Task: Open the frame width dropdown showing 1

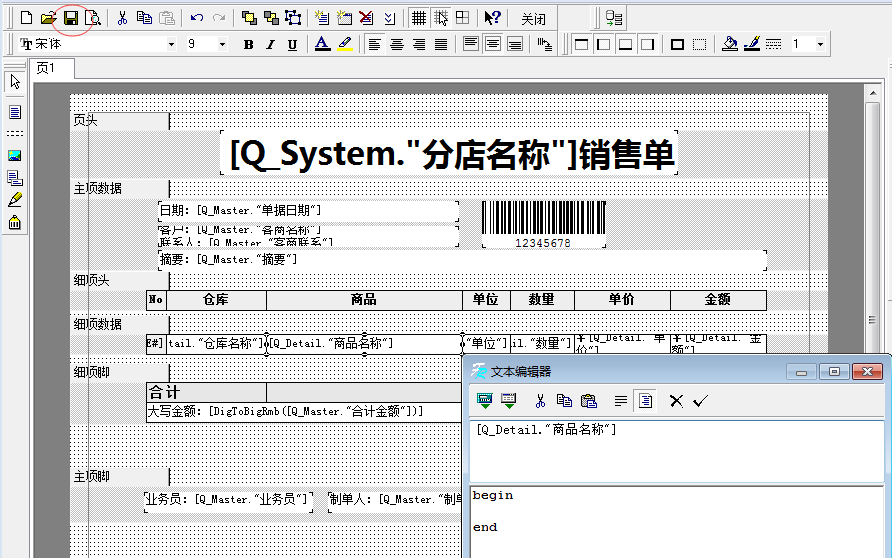Action: [820, 44]
